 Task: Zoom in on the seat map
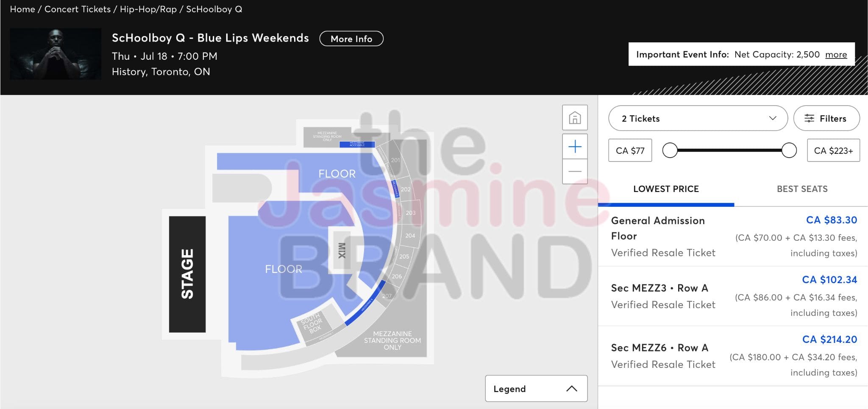point(575,147)
